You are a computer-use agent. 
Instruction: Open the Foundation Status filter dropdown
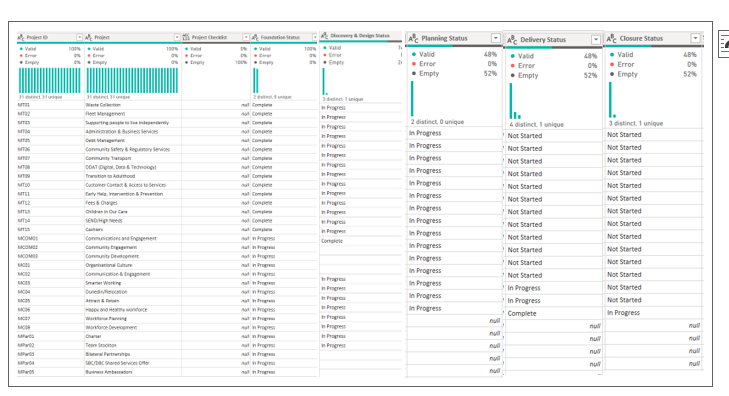tap(315, 37)
